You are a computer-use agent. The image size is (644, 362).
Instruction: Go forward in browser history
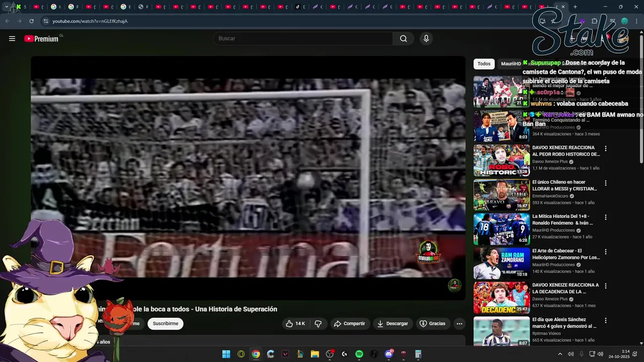pos(19,21)
